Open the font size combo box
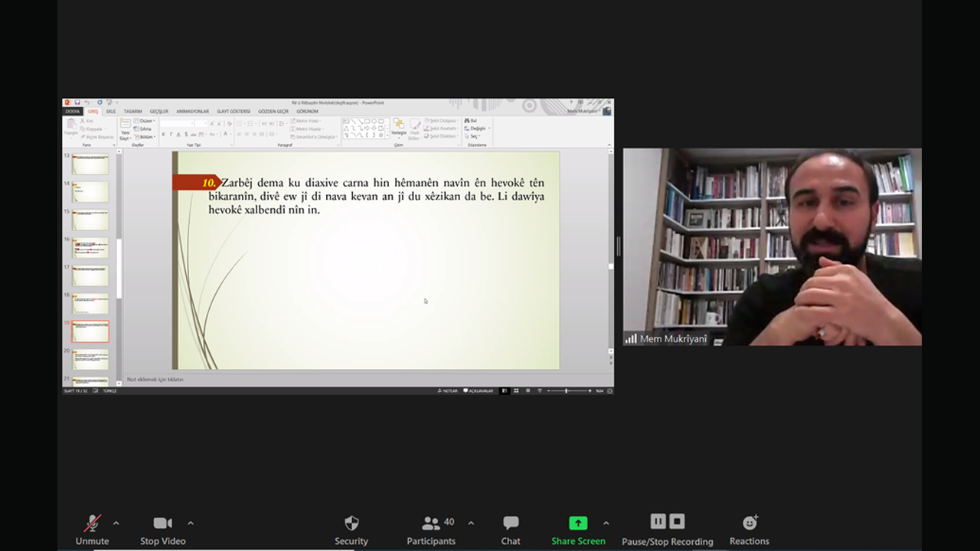The height and width of the screenshot is (551, 980). pos(201,123)
